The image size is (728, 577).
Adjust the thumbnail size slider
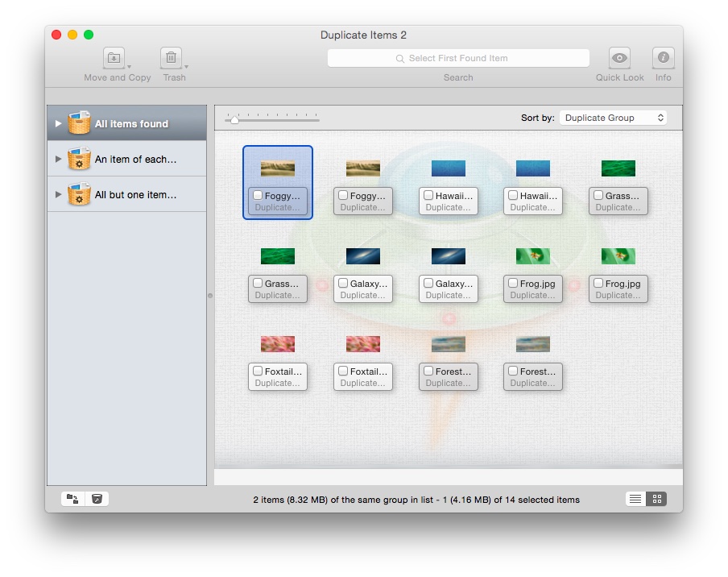pos(234,120)
